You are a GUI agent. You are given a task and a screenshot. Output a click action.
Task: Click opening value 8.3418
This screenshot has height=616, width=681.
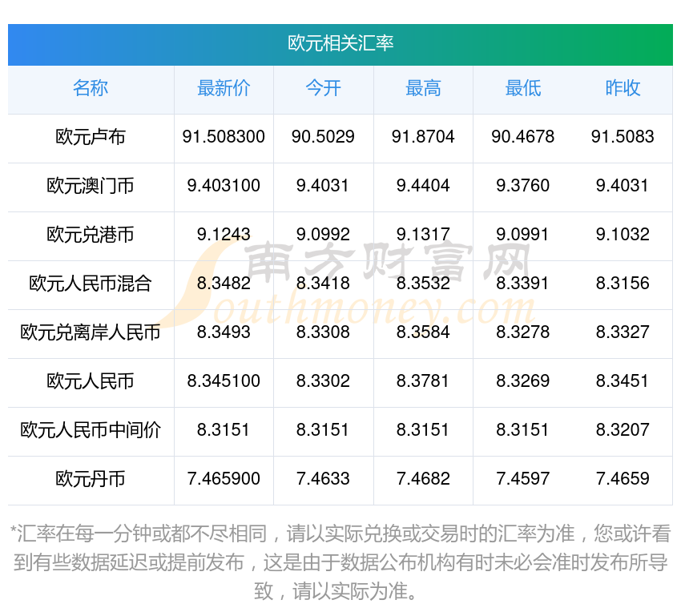pyautogui.click(x=323, y=284)
